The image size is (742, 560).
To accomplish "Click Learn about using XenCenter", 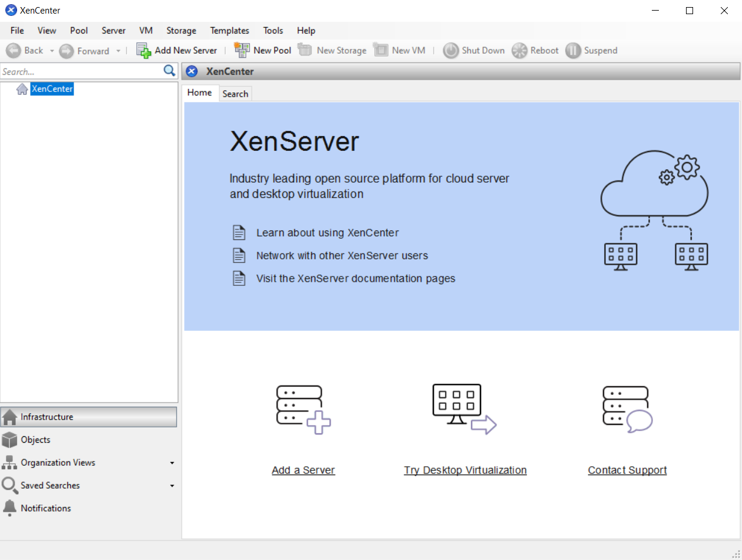I will pos(327,232).
